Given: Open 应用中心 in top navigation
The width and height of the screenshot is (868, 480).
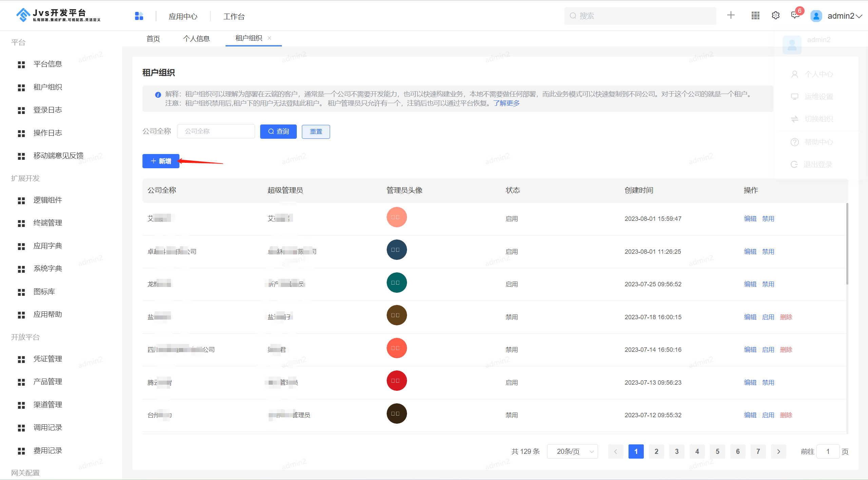Looking at the screenshot, I should tap(183, 16).
